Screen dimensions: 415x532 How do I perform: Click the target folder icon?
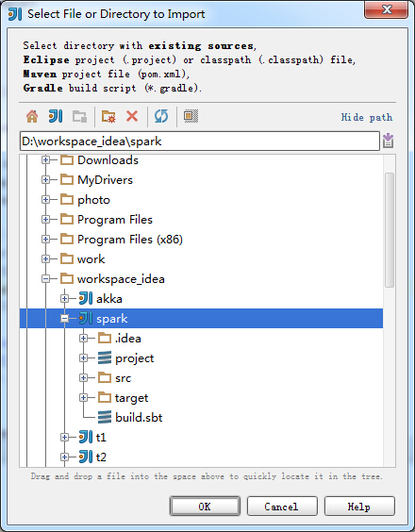click(x=105, y=397)
